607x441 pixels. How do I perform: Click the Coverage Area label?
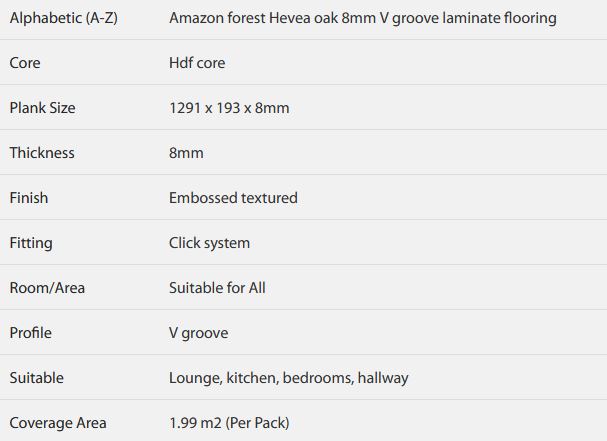point(58,423)
